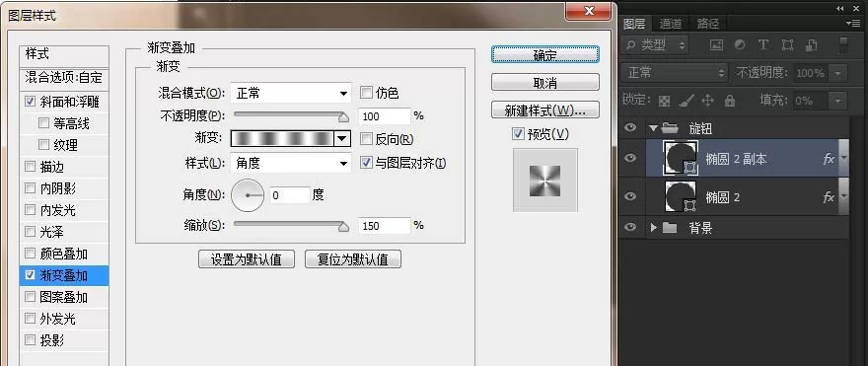Enable the 投影 drop shadow checkbox
Viewport: 868px width, 366px height.
(x=30, y=340)
